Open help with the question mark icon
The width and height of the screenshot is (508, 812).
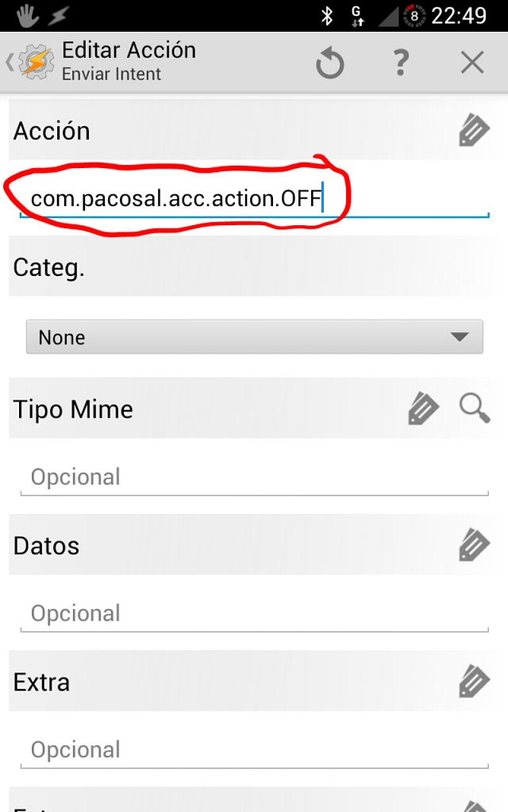tap(402, 63)
